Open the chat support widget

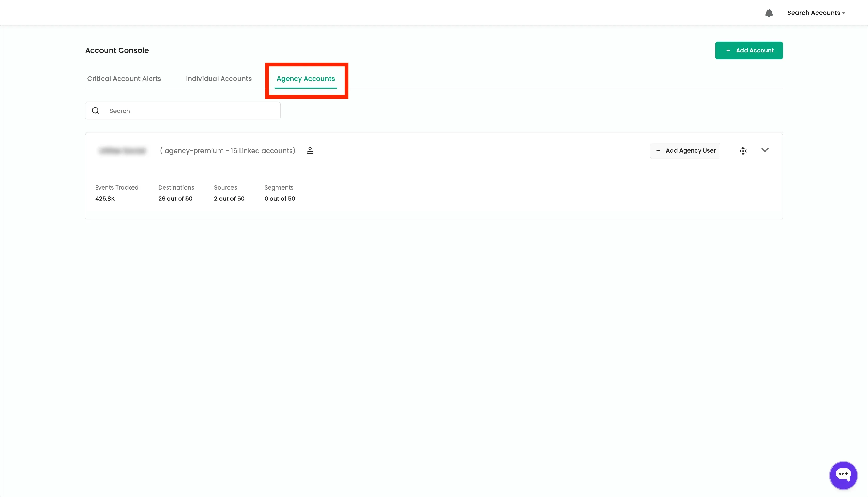coord(843,475)
